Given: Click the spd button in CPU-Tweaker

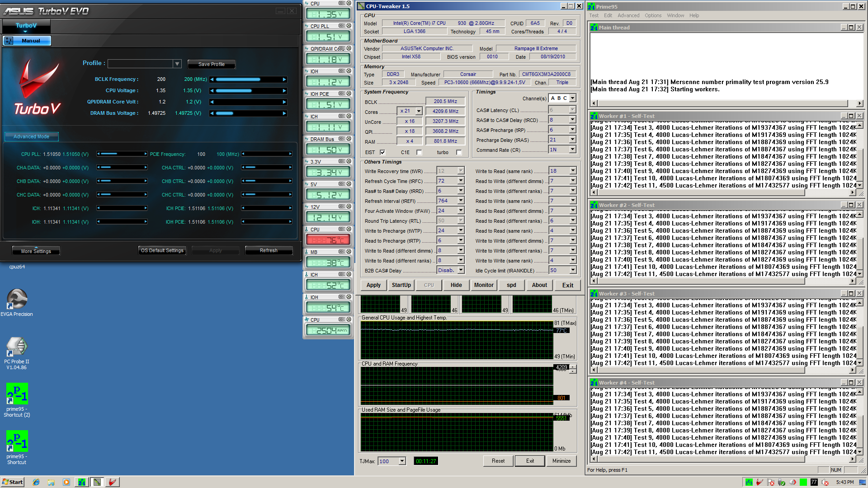Looking at the screenshot, I should point(511,285).
